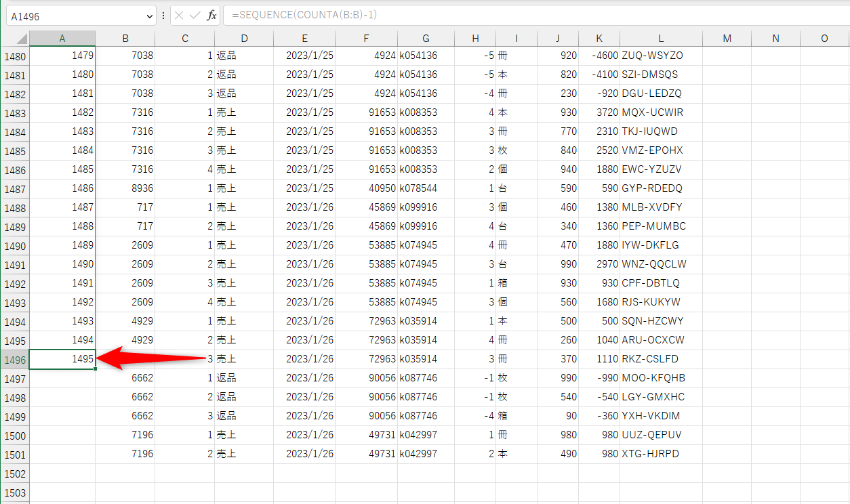
Task: Click the Enter checkmark icon in formula bar
Action: (195, 16)
